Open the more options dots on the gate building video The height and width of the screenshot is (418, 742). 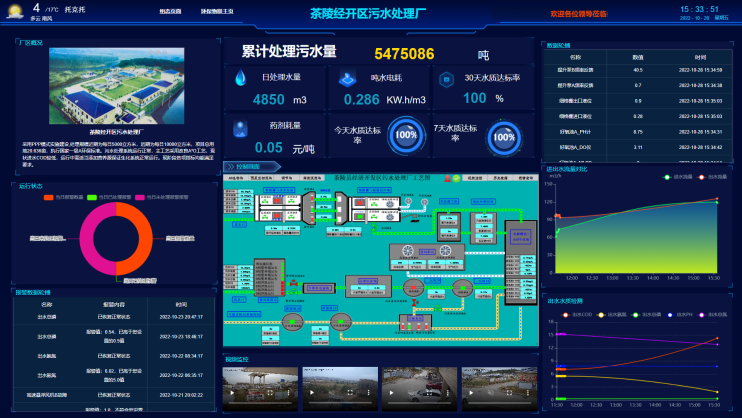tap(288, 392)
